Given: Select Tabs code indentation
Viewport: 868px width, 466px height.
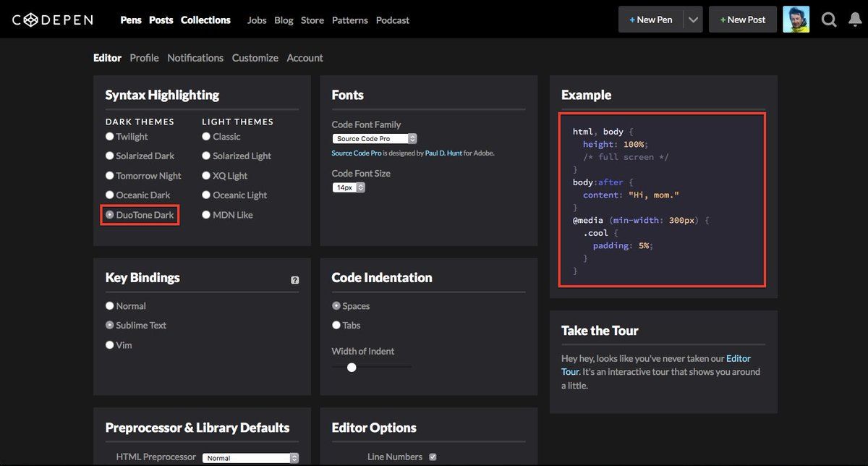Looking at the screenshot, I should coord(346,325).
